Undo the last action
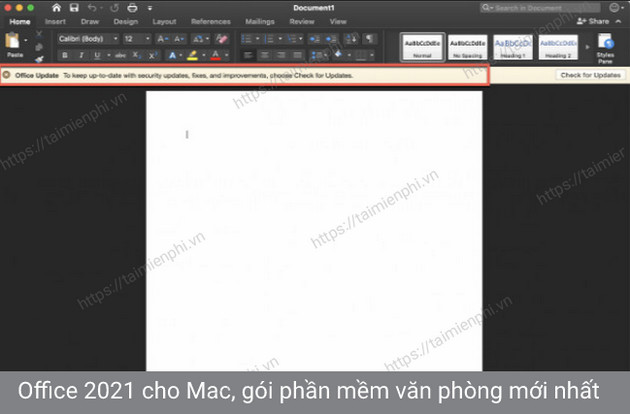The image size is (630, 414). 92,8
